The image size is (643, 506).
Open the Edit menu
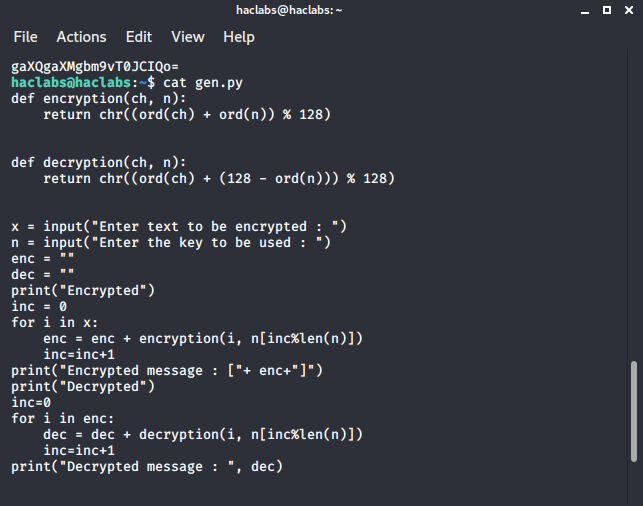139,37
